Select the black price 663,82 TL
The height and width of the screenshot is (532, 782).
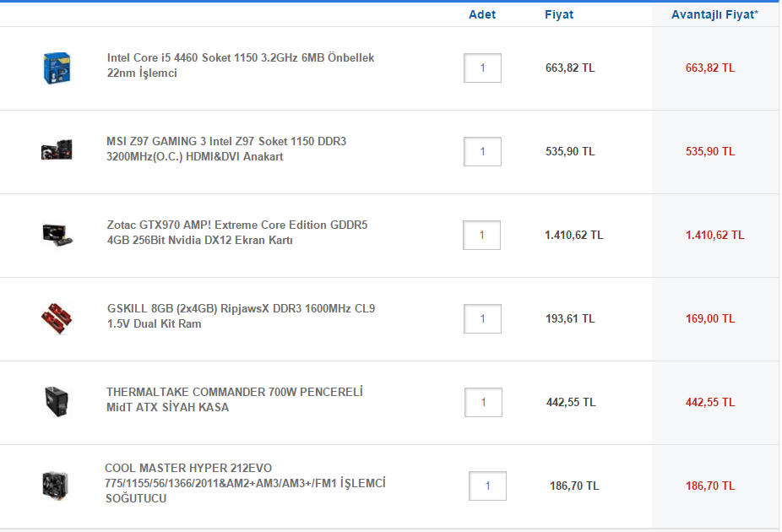(570, 68)
